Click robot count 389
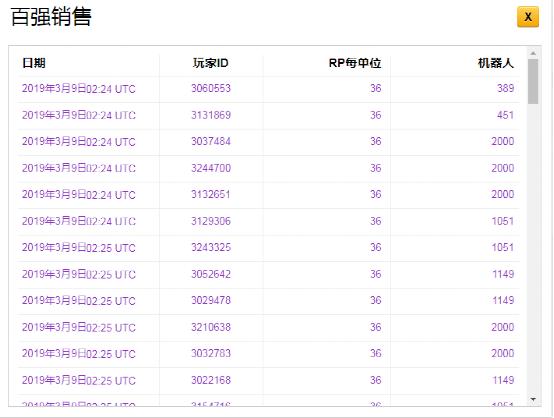The height and width of the screenshot is (418, 554). tap(506, 88)
